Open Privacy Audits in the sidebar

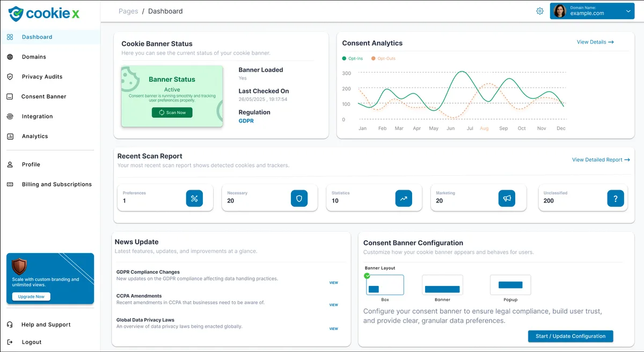(x=42, y=77)
